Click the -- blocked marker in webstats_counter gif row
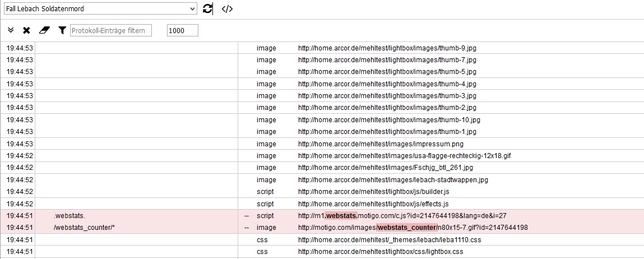 (x=247, y=228)
